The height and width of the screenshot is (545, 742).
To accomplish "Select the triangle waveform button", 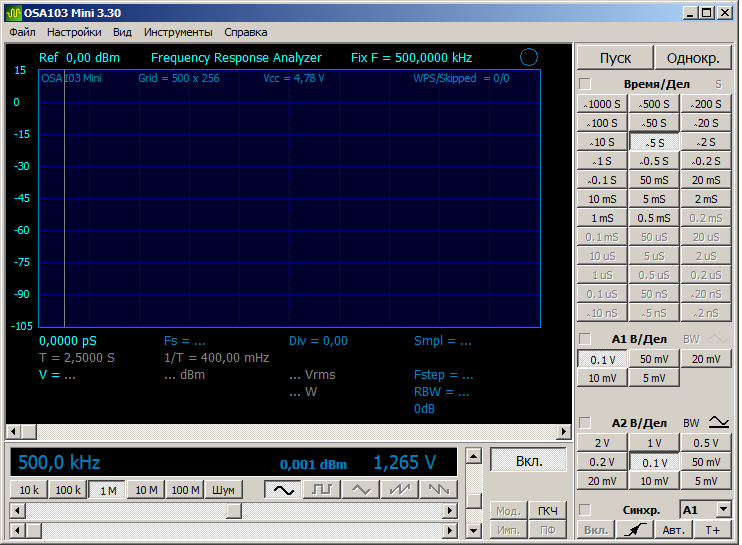I will pyautogui.click(x=361, y=490).
